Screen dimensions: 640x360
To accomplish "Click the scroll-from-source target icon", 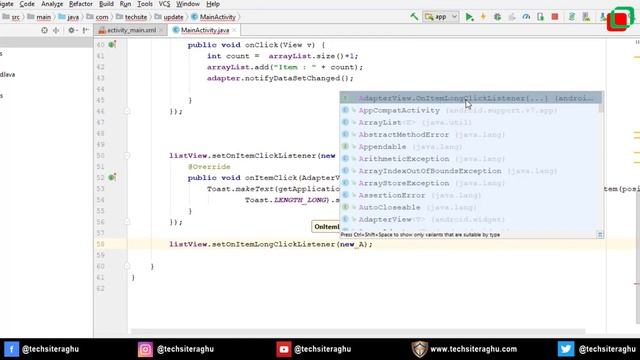I will 44,30.
